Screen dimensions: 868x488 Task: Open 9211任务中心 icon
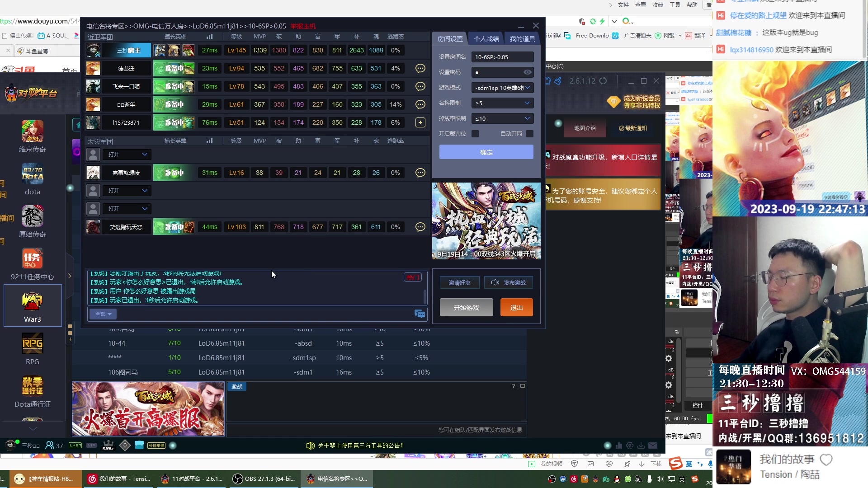pos(33,264)
